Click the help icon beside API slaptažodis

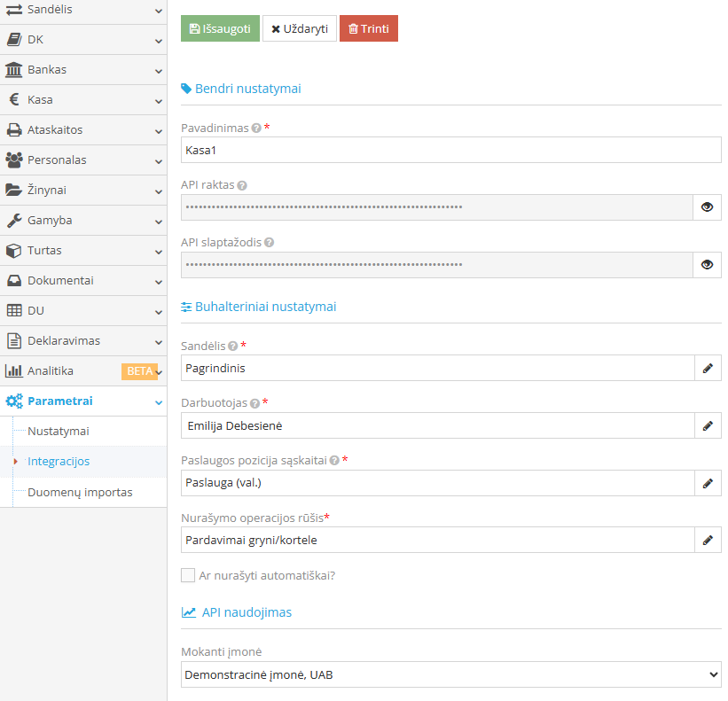click(269, 243)
